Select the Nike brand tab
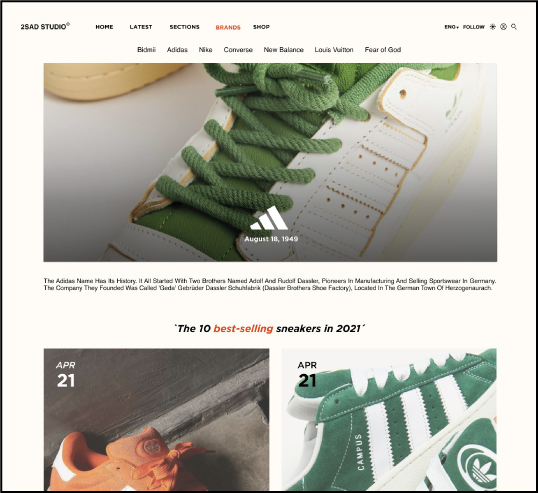 click(x=205, y=50)
